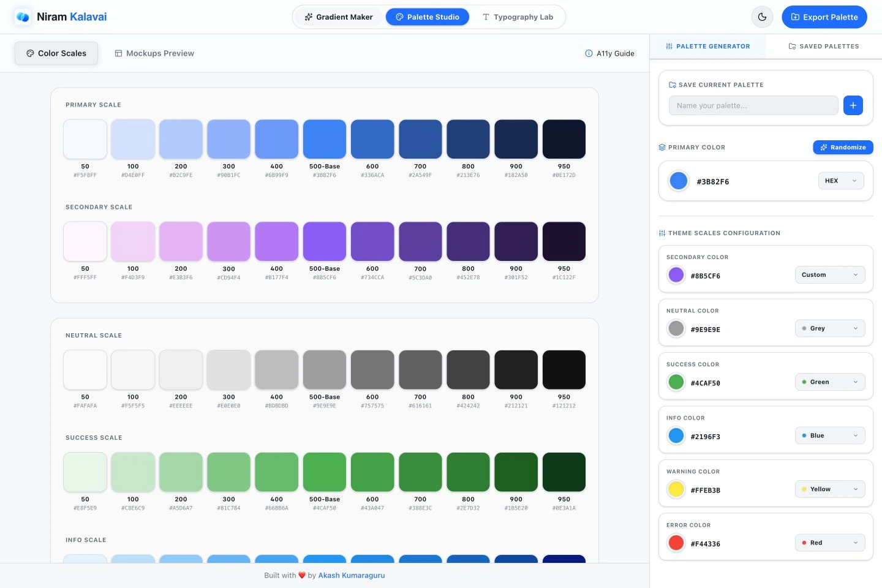This screenshot has width=882, height=588.
Task: Open the Custom secondary color dropdown
Action: pos(830,275)
